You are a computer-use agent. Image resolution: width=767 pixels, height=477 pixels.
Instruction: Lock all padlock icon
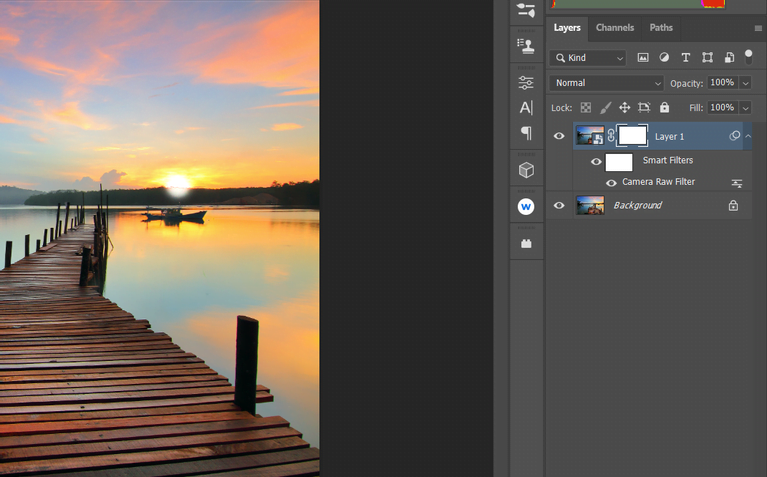point(664,108)
